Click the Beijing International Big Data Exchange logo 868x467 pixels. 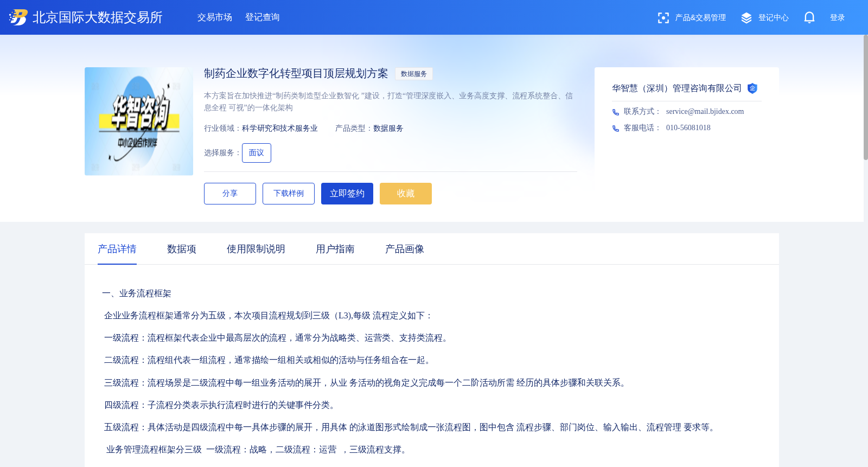(x=18, y=17)
